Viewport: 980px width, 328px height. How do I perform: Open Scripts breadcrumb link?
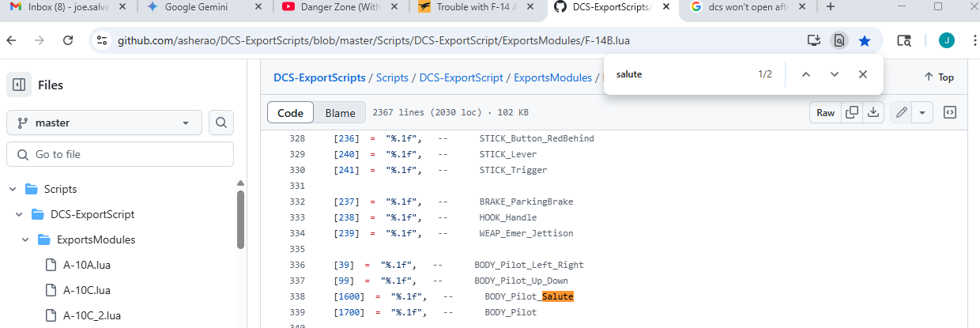pyautogui.click(x=392, y=77)
